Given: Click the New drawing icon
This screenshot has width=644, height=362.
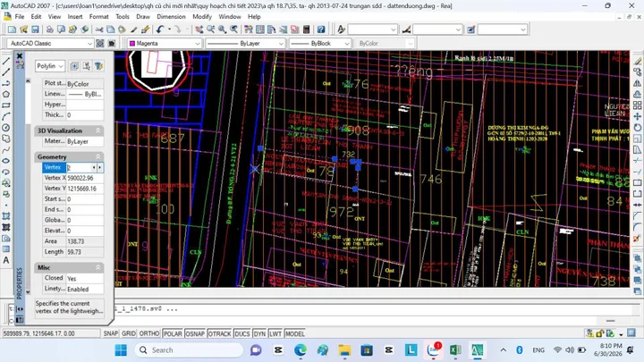Looking at the screenshot, I should coord(12,29).
